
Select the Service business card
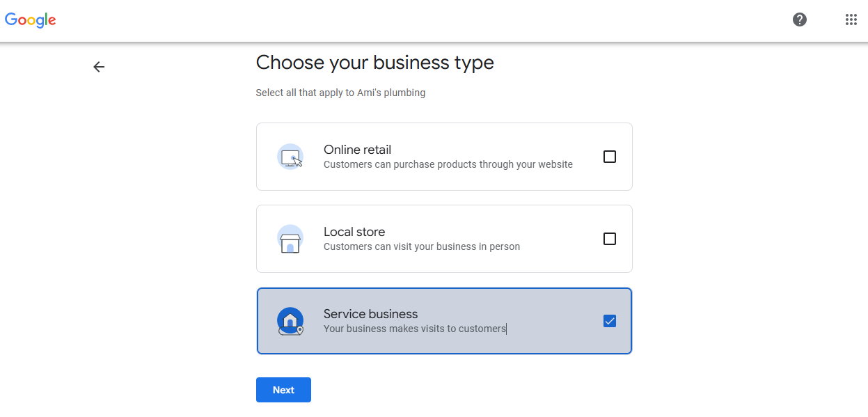coord(444,321)
